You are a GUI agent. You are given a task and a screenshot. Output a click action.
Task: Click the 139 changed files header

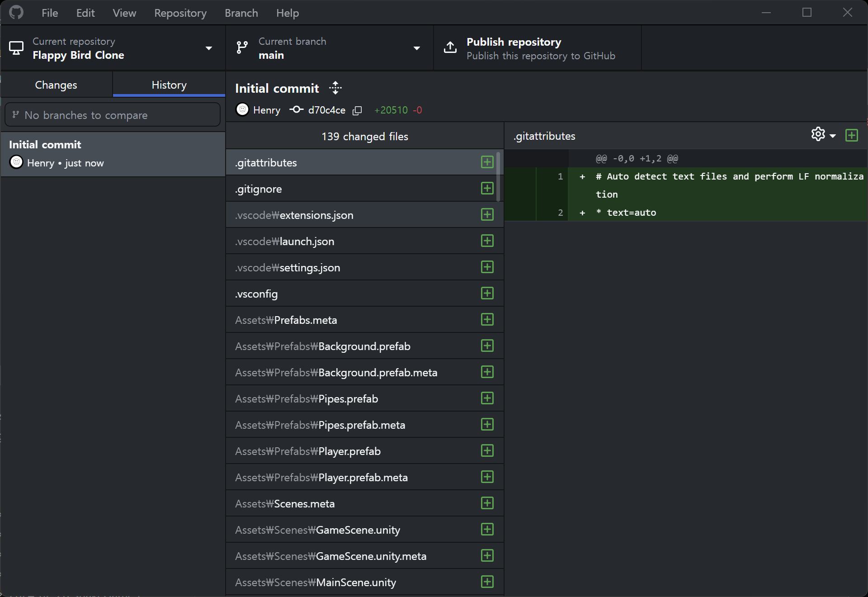[x=365, y=136]
